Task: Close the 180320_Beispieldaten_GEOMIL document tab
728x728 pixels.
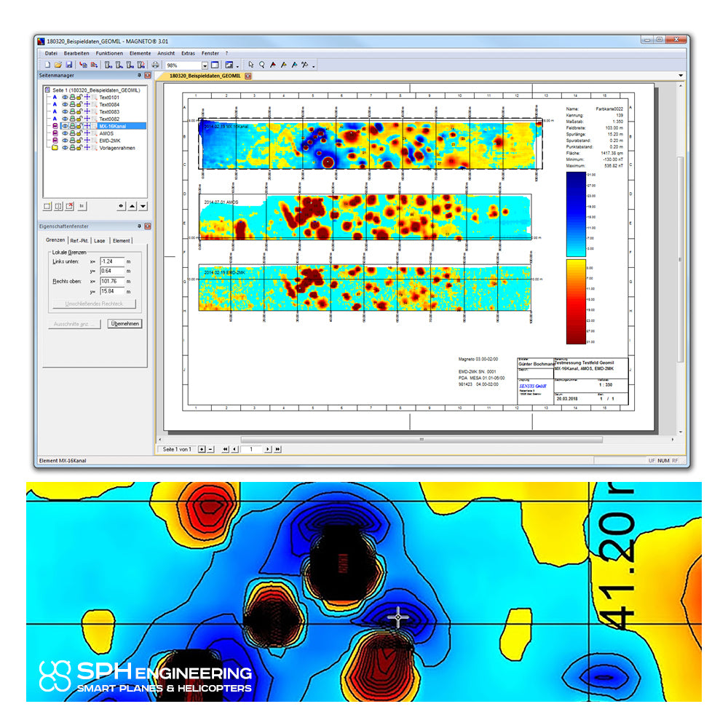Action: [x=248, y=76]
